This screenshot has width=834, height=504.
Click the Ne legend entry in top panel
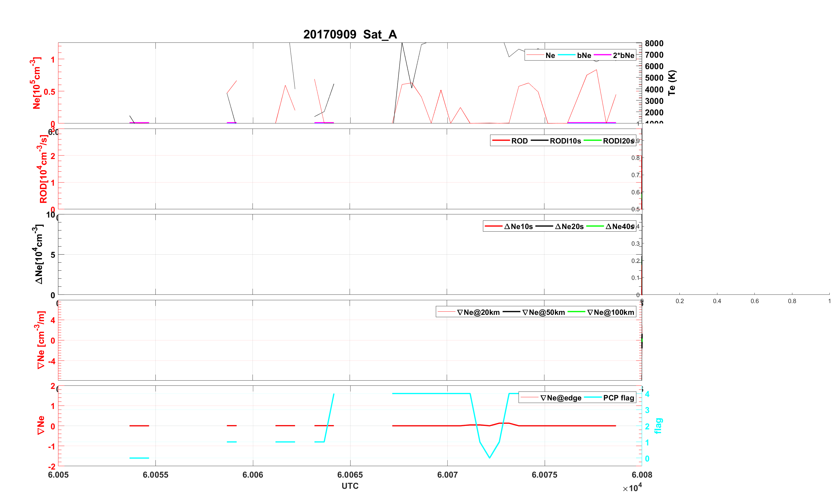coord(550,55)
